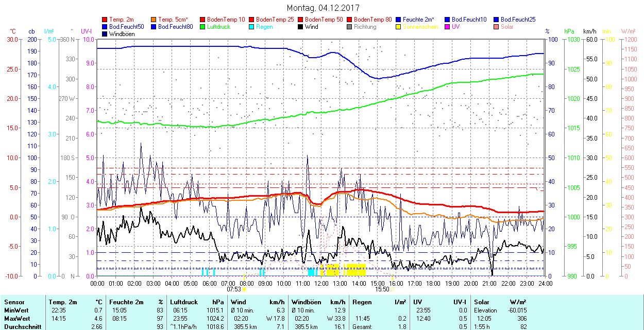Click the black Wind legend swatch
This screenshot has height=330, width=644.
(300, 27)
